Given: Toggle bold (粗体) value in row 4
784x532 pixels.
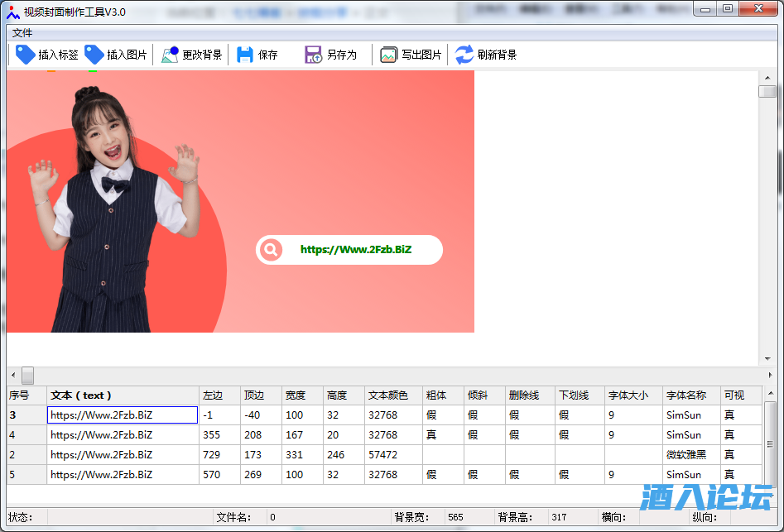Looking at the screenshot, I should point(431,434).
